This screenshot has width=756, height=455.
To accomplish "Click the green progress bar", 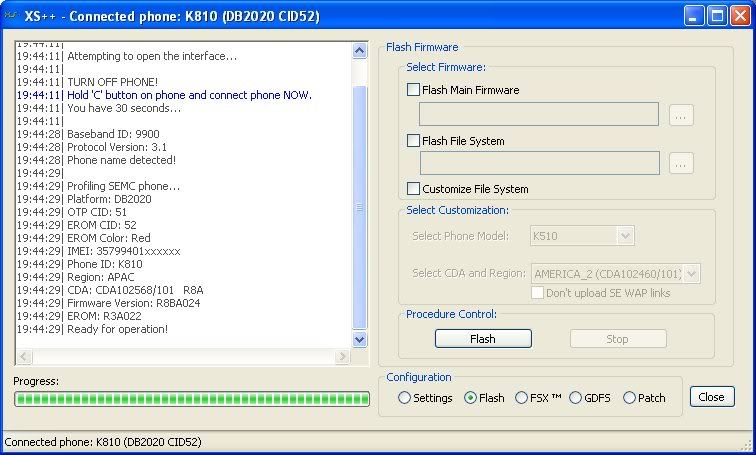I will 191,399.
